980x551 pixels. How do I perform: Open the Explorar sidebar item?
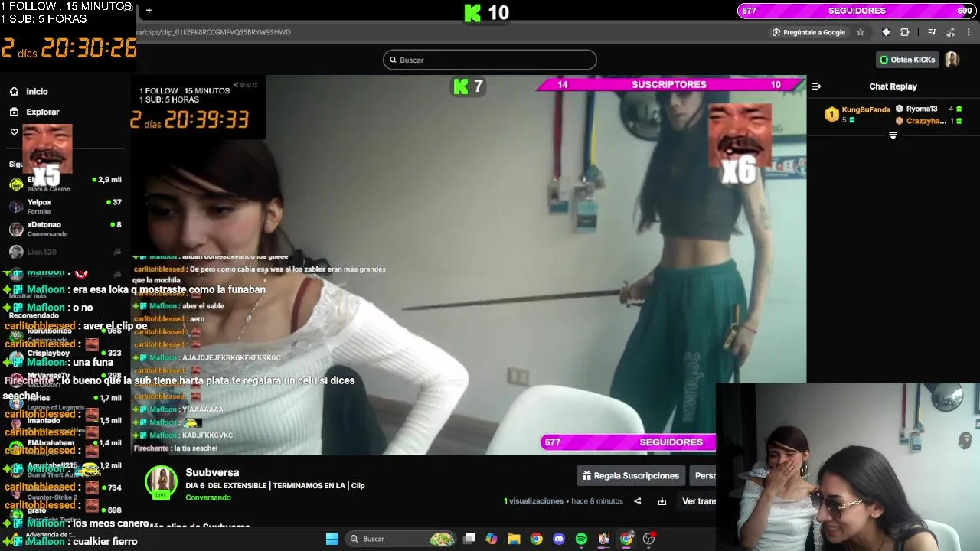click(x=42, y=112)
